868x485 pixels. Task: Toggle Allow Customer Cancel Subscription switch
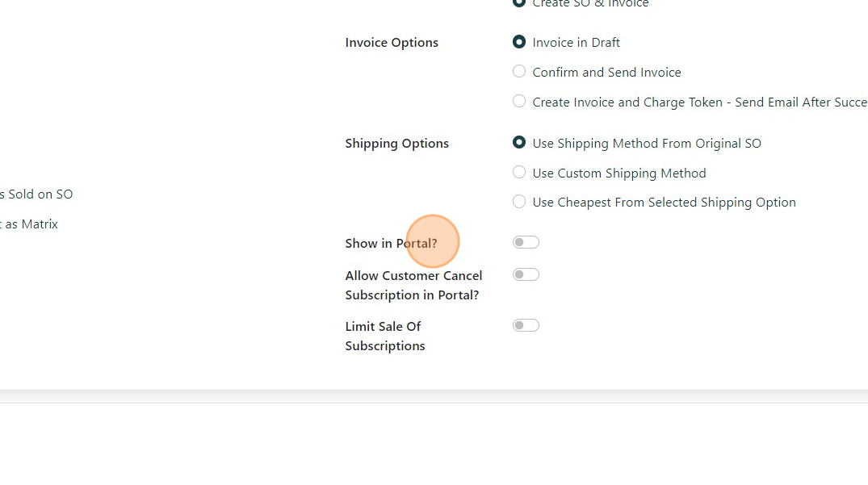click(526, 274)
